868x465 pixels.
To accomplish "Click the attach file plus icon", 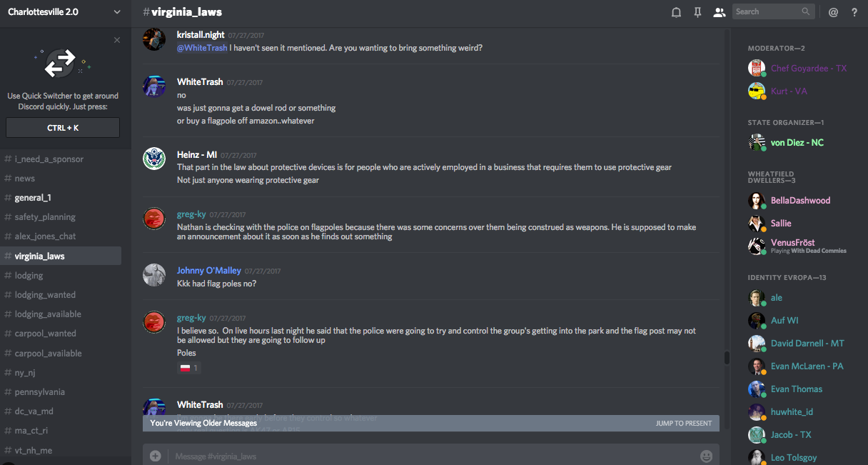I will tap(156, 456).
